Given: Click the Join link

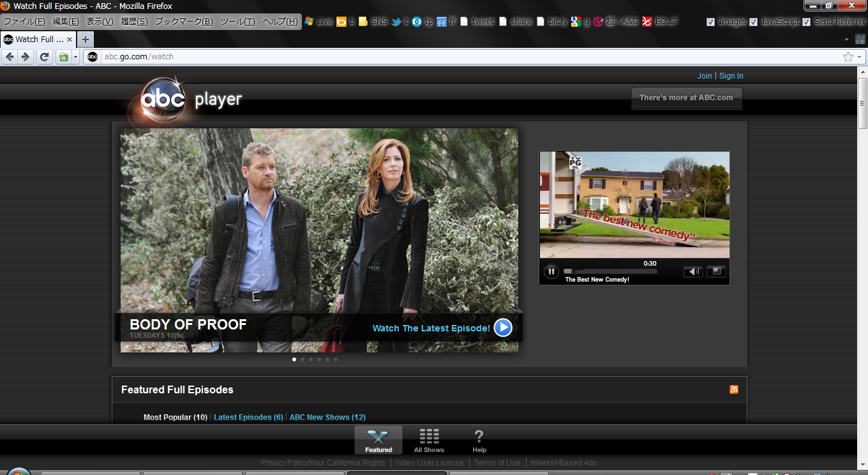Looking at the screenshot, I should (705, 76).
